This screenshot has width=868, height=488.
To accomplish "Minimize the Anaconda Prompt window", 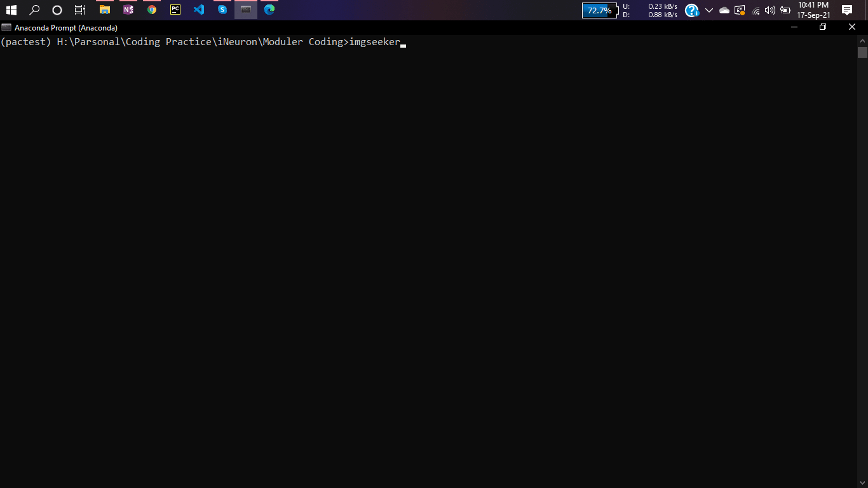I will click(794, 27).
